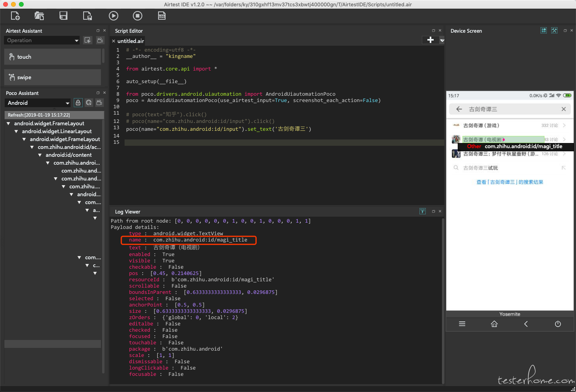This screenshot has height=392, width=576.
Task: Close the untitled.air tab
Action: 114,41
